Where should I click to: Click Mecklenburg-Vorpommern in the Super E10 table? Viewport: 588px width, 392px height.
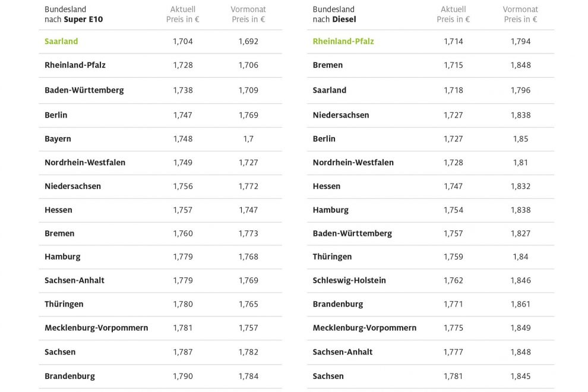pyautogui.click(x=96, y=328)
